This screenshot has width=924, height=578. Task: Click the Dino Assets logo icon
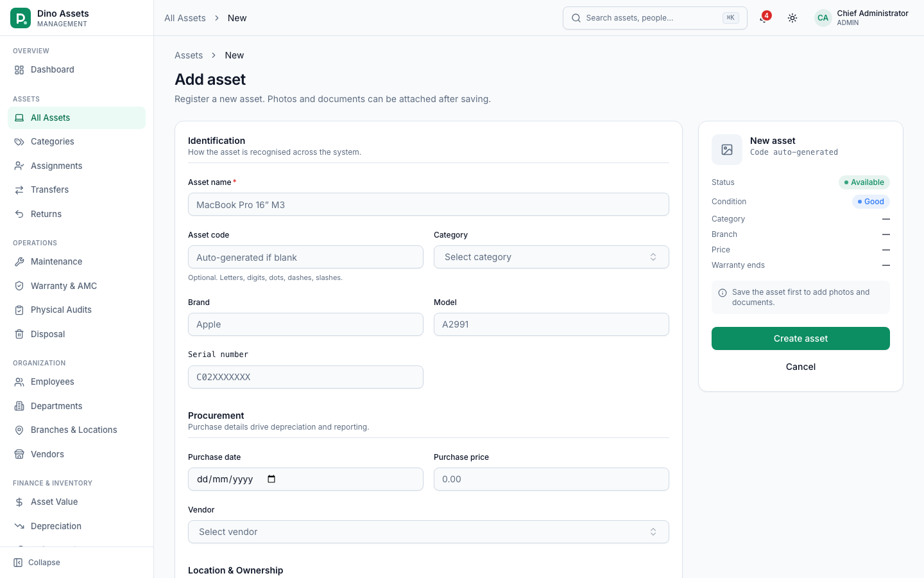(21, 18)
